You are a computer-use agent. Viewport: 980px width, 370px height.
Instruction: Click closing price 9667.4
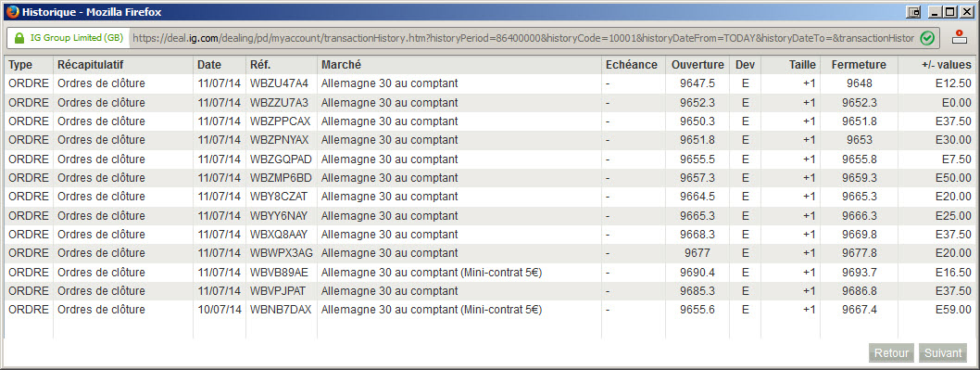tap(860, 310)
